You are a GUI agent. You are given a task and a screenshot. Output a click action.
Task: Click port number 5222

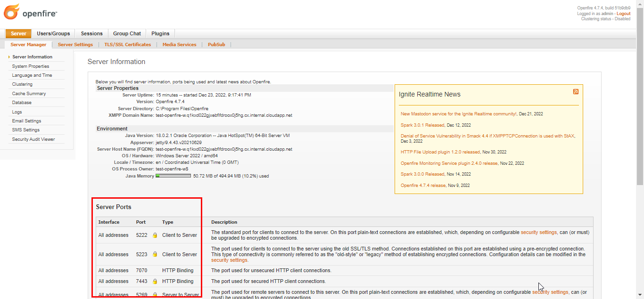tap(141, 235)
